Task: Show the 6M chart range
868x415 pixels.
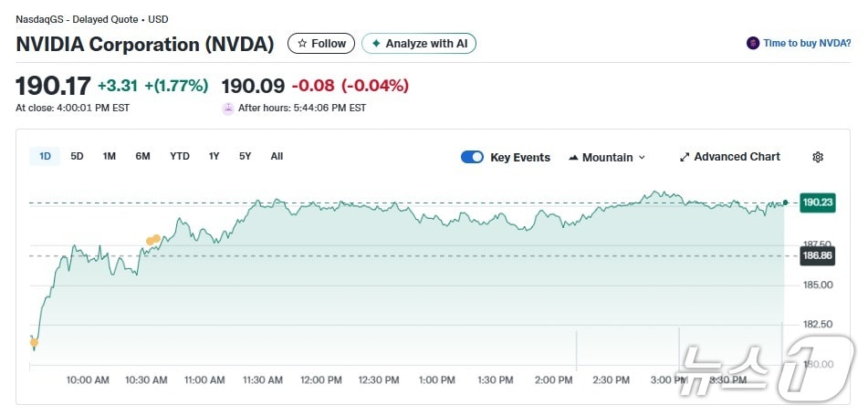Action: click(142, 156)
